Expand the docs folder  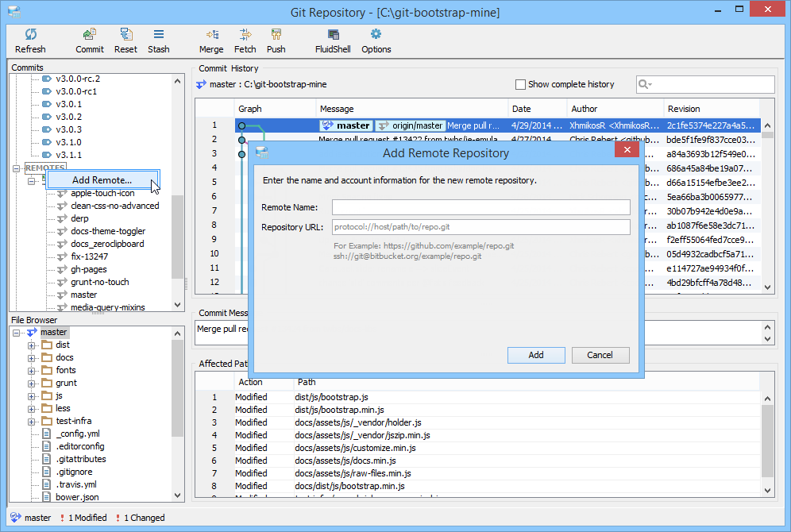tap(31, 358)
